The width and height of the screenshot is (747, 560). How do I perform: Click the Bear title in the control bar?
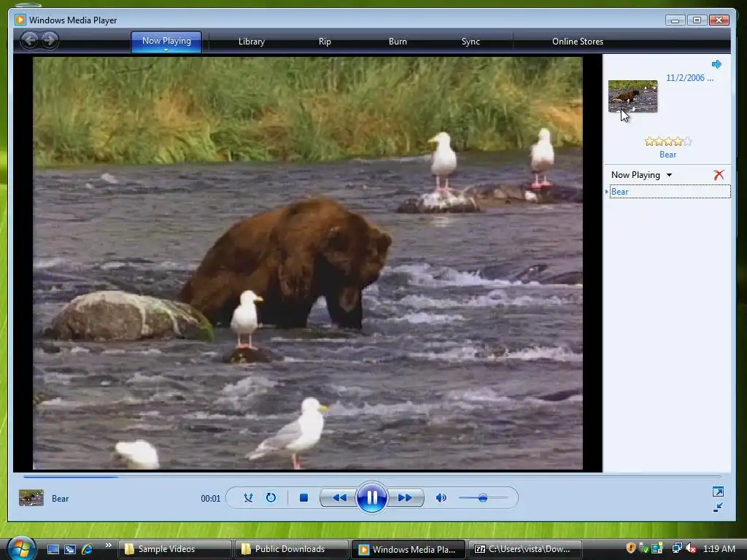click(x=60, y=499)
